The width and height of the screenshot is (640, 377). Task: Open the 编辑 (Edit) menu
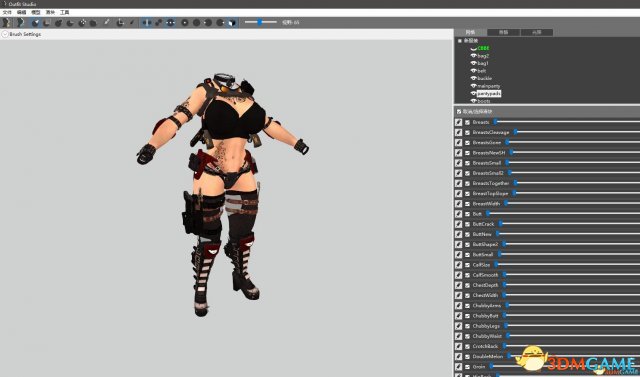[21, 13]
